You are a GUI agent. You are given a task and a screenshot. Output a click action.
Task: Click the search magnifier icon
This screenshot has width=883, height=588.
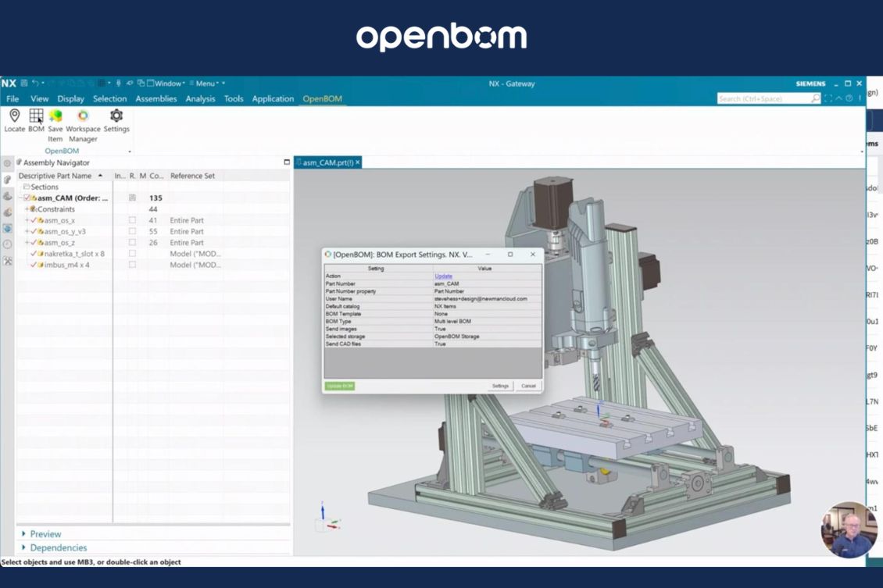point(815,98)
